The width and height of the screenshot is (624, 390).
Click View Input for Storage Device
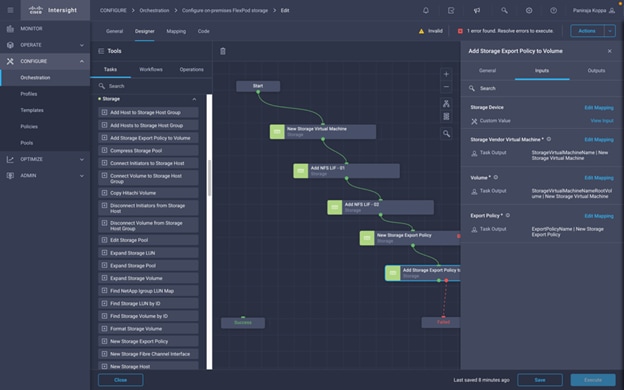602,121
